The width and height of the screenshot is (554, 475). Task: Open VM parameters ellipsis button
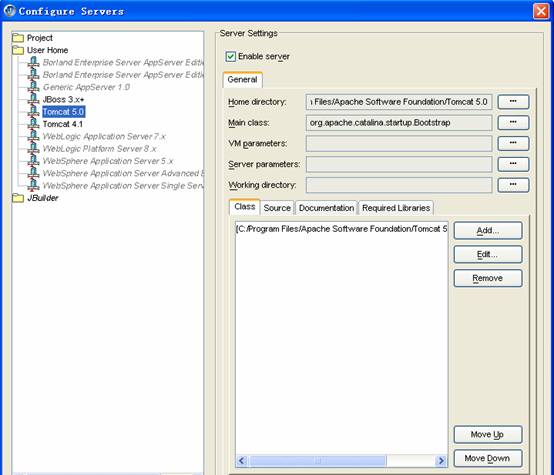(513, 143)
